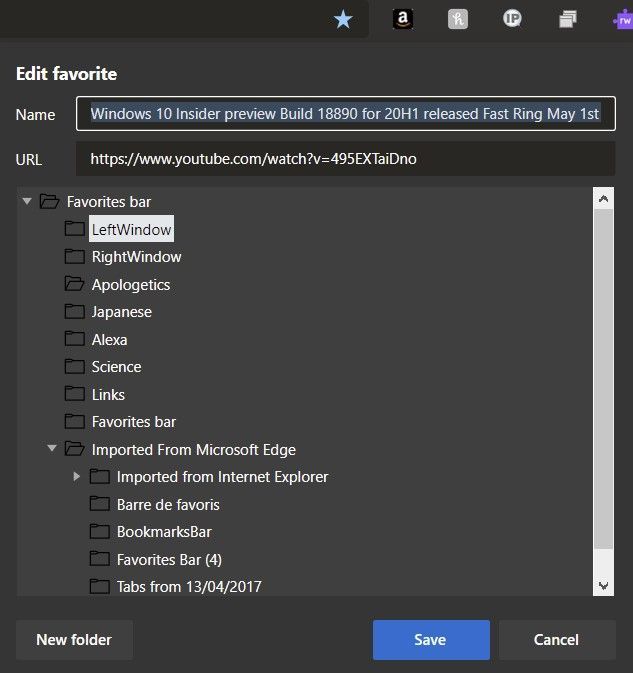
Task: Select the RightWindow folder
Action: point(136,257)
